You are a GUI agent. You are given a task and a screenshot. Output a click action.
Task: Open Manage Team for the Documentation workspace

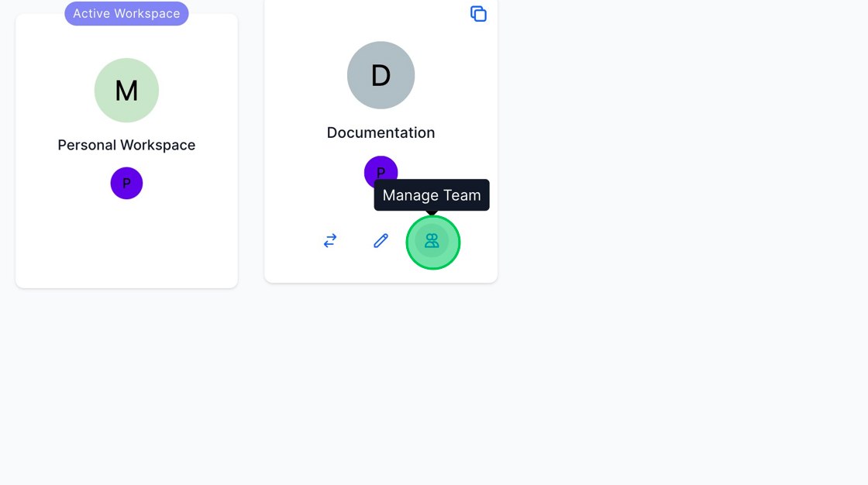432,241
